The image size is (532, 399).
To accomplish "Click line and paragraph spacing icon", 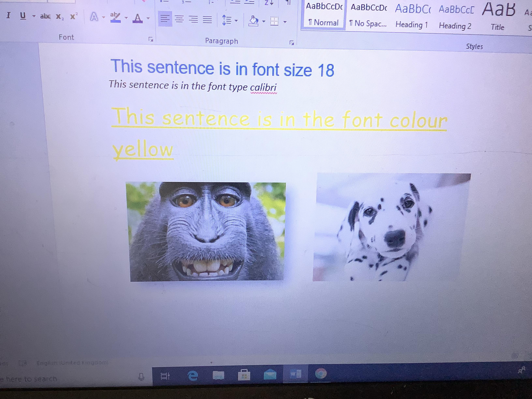I will point(226,20).
